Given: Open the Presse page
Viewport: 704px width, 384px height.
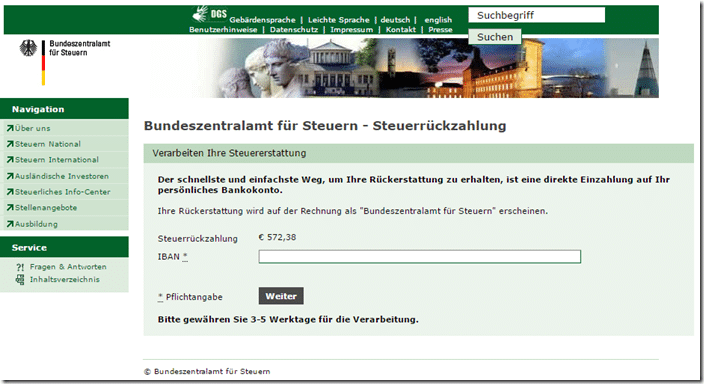Looking at the screenshot, I should pyautogui.click(x=440, y=30).
